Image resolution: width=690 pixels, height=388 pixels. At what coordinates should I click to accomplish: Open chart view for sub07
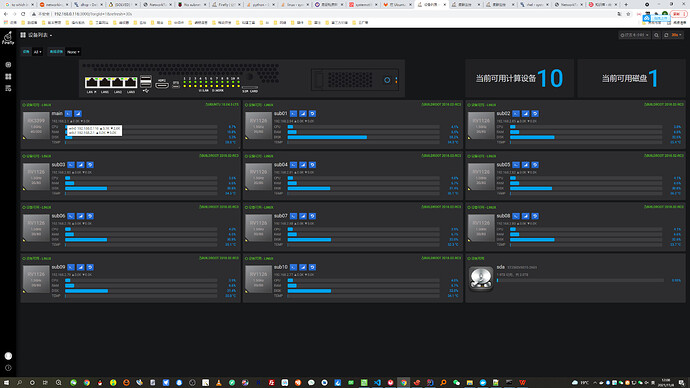coord(303,216)
